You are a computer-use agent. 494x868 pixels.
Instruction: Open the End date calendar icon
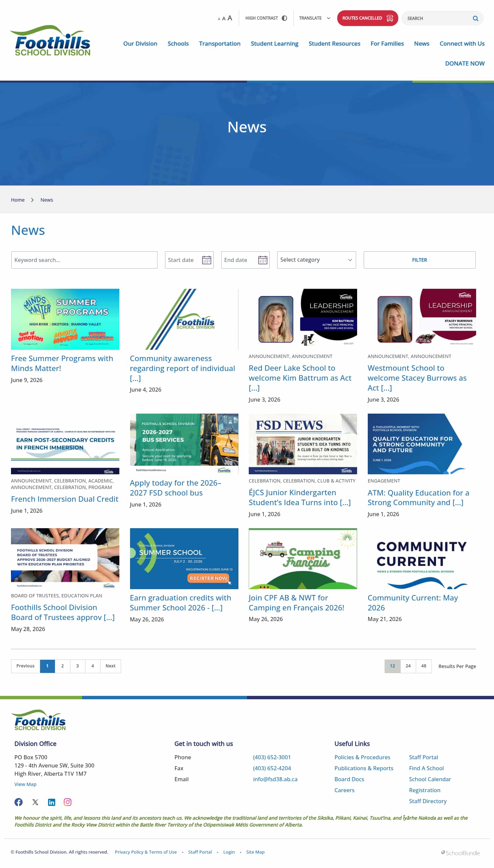(263, 260)
